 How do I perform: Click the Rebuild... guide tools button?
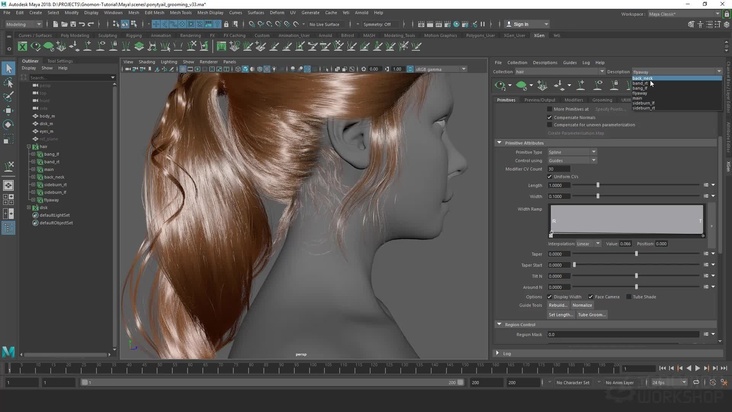[558, 305]
